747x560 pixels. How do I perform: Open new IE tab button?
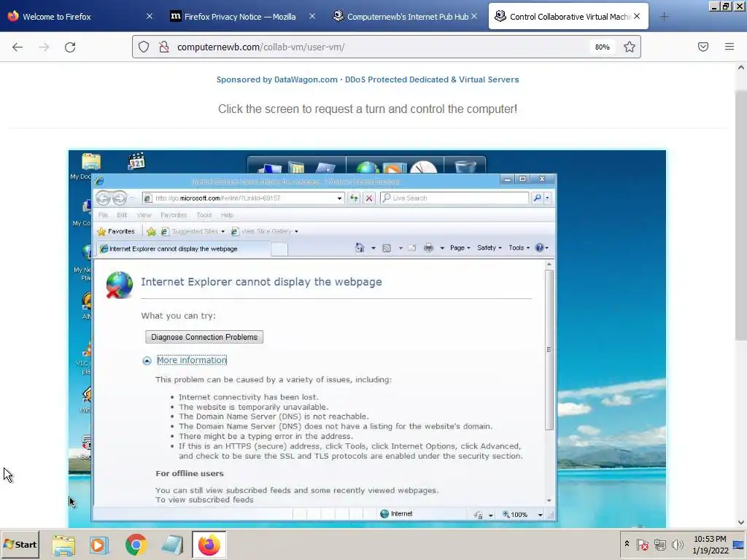click(x=279, y=249)
